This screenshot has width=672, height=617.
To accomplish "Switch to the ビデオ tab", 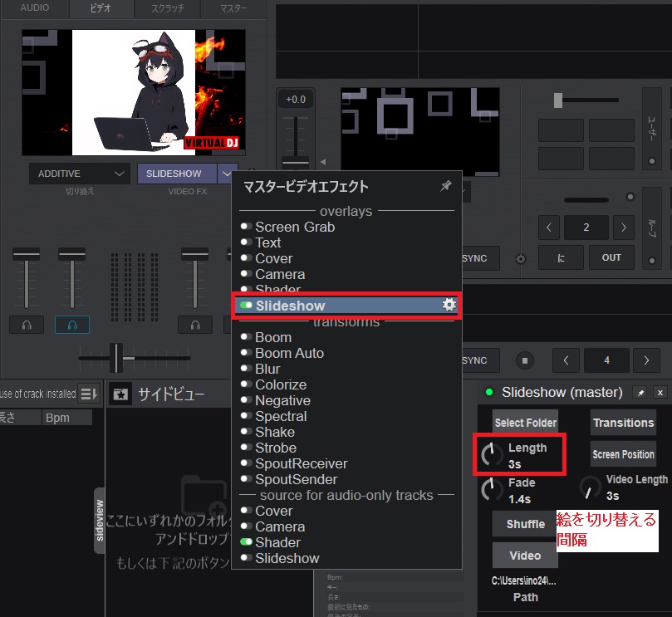I will point(101,8).
